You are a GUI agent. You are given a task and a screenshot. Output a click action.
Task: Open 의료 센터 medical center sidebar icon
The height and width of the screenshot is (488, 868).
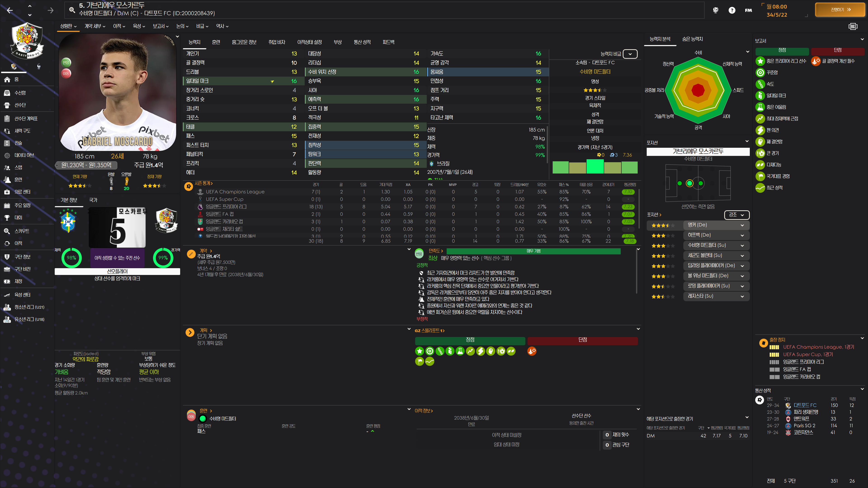7,192
